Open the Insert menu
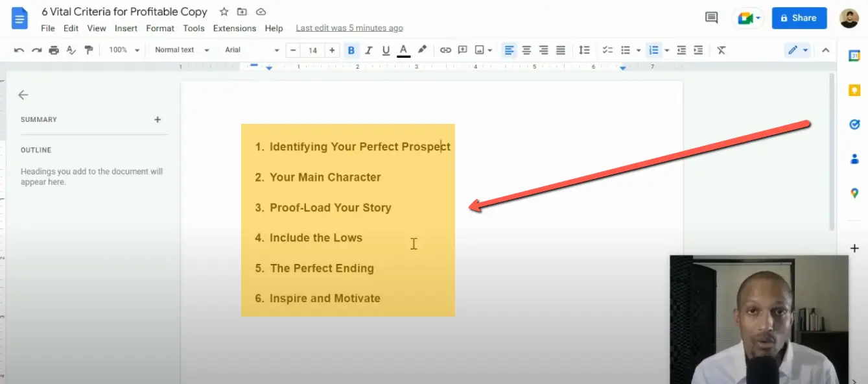 pyautogui.click(x=126, y=28)
